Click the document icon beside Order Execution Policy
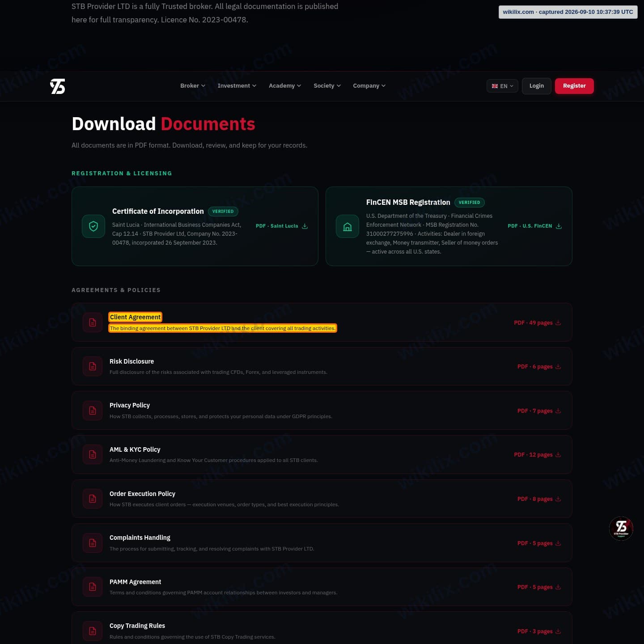Image resolution: width=644 pixels, height=644 pixels. (93, 499)
